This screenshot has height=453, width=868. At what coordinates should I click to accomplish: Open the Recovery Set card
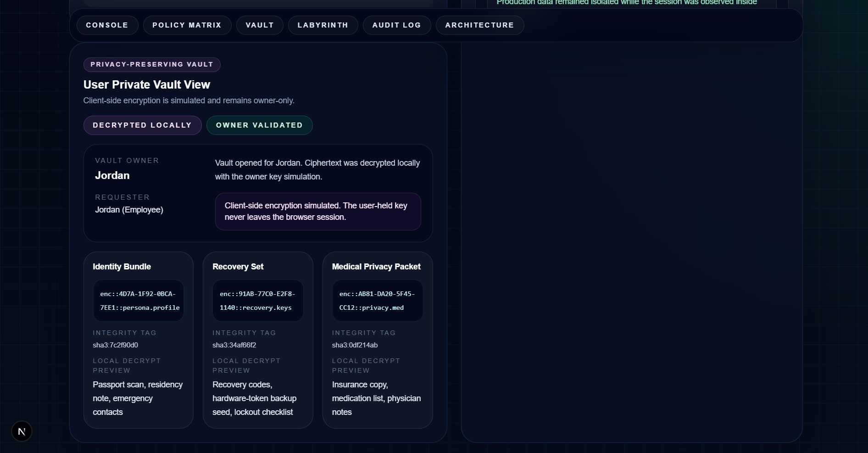pos(257,340)
